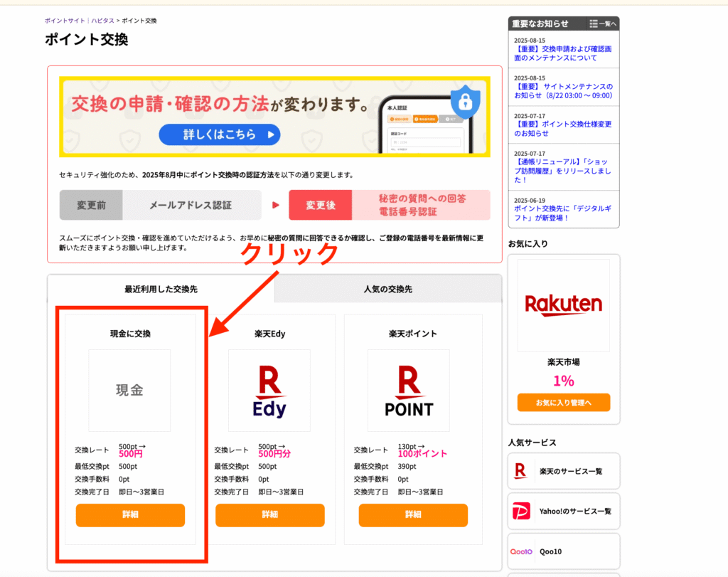Click the lock shield icon on banner
Screen dimensions: 728x577
[x=465, y=102]
